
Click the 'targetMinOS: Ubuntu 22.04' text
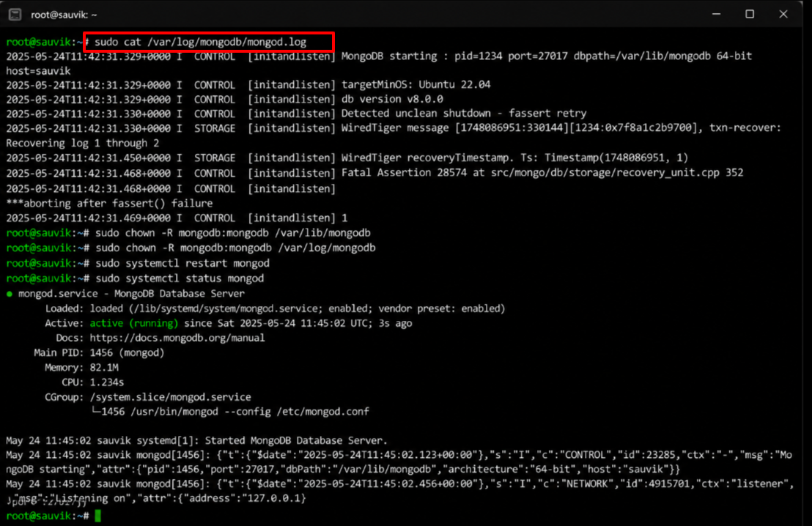coord(416,84)
